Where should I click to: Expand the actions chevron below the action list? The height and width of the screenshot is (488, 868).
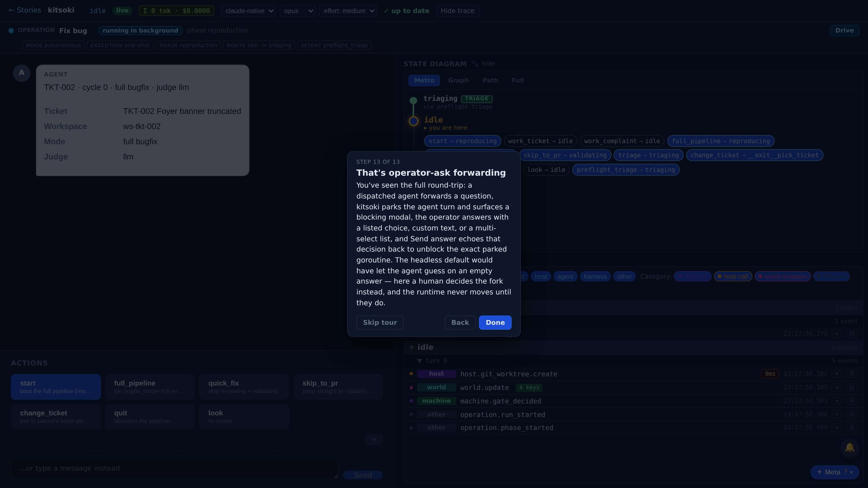pyautogui.click(x=374, y=439)
